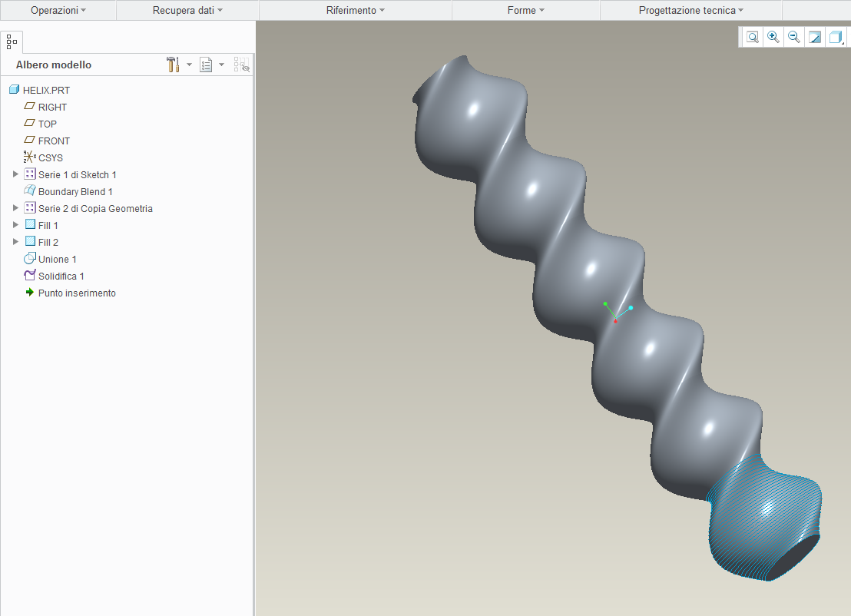Open the Operazioni dropdown group
The width and height of the screenshot is (851, 616).
pos(58,10)
